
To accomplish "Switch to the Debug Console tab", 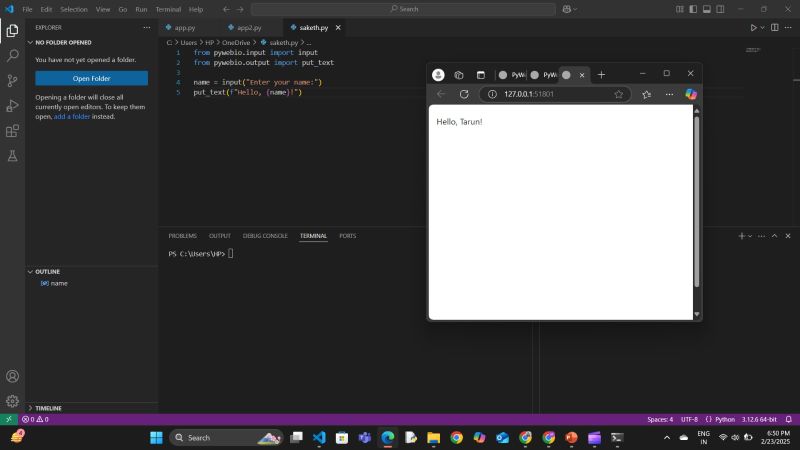I will (265, 236).
